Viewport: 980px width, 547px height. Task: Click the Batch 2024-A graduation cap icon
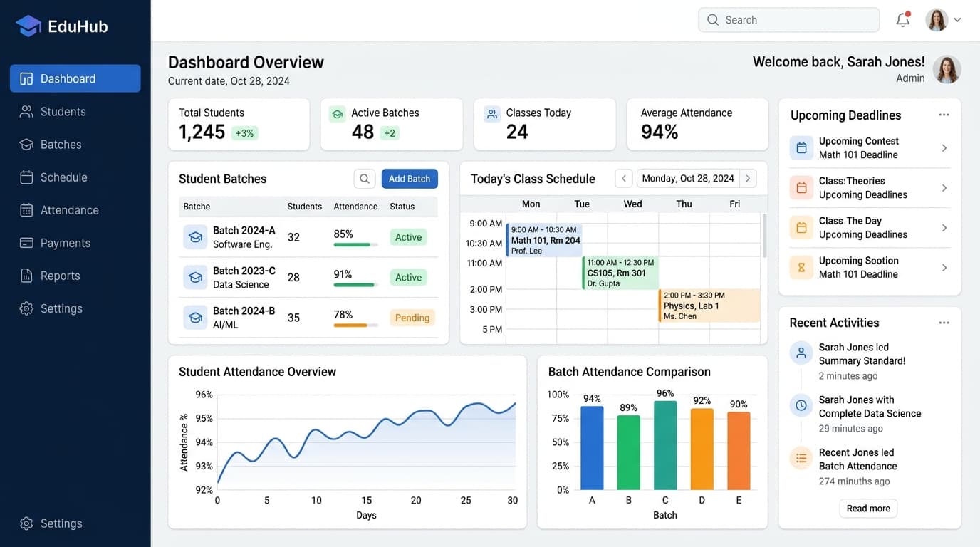195,237
